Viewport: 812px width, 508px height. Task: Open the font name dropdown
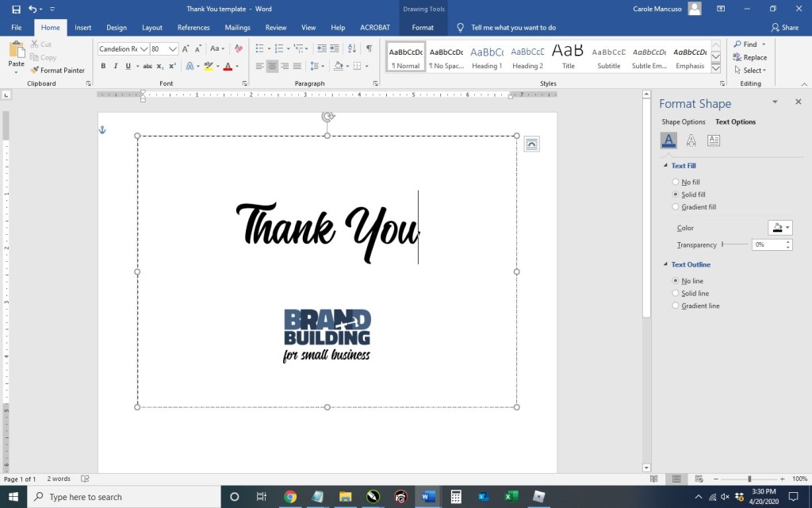[144, 49]
